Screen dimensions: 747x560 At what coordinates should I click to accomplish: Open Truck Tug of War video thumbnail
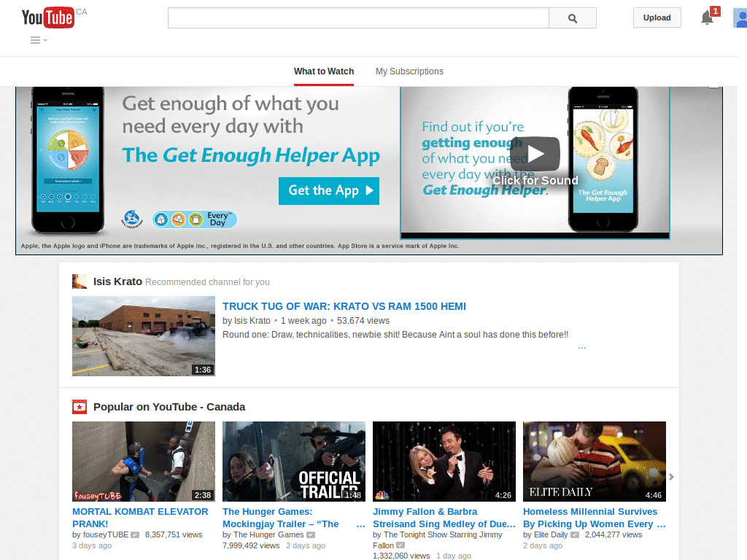pyautogui.click(x=144, y=336)
